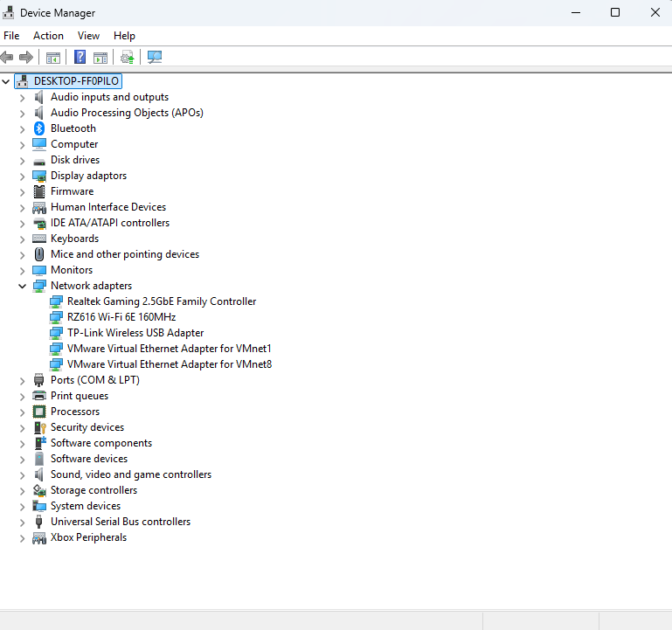This screenshot has height=630, width=672.
Task: Click the Update device driver icon
Action: click(128, 58)
